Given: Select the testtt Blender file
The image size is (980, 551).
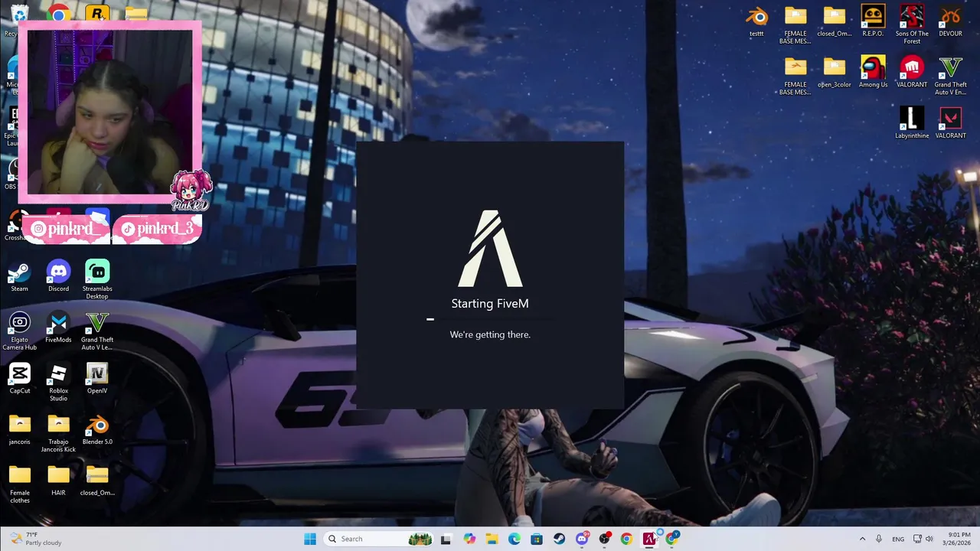Looking at the screenshot, I should 756,21.
